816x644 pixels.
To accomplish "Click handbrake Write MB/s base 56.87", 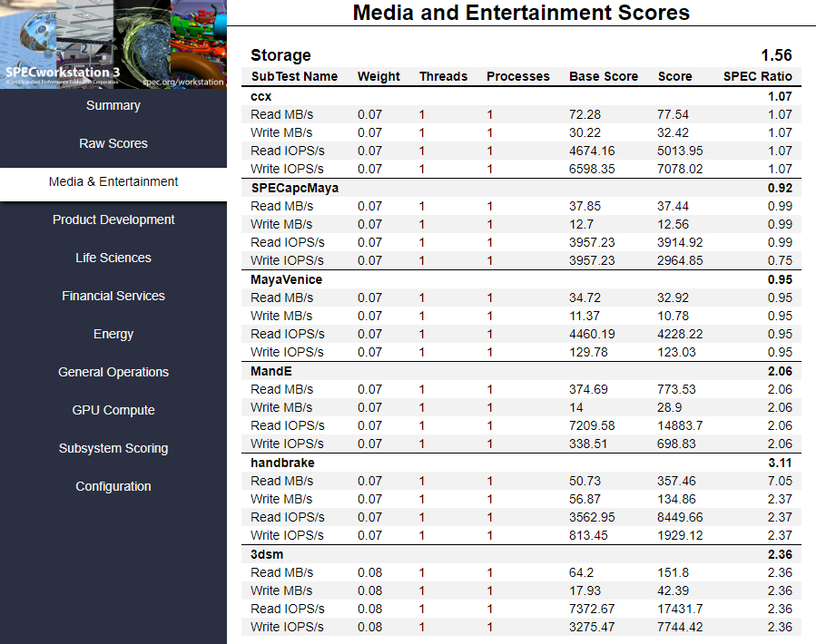I will (585, 499).
